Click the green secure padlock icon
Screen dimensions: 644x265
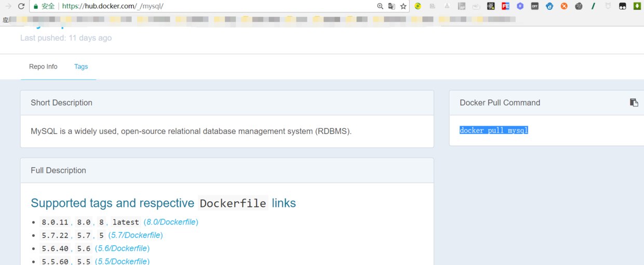(x=36, y=6)
